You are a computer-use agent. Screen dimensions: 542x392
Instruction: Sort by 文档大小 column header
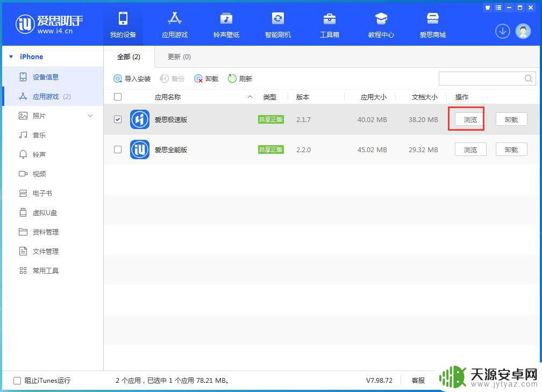click(x=424, y=97)
